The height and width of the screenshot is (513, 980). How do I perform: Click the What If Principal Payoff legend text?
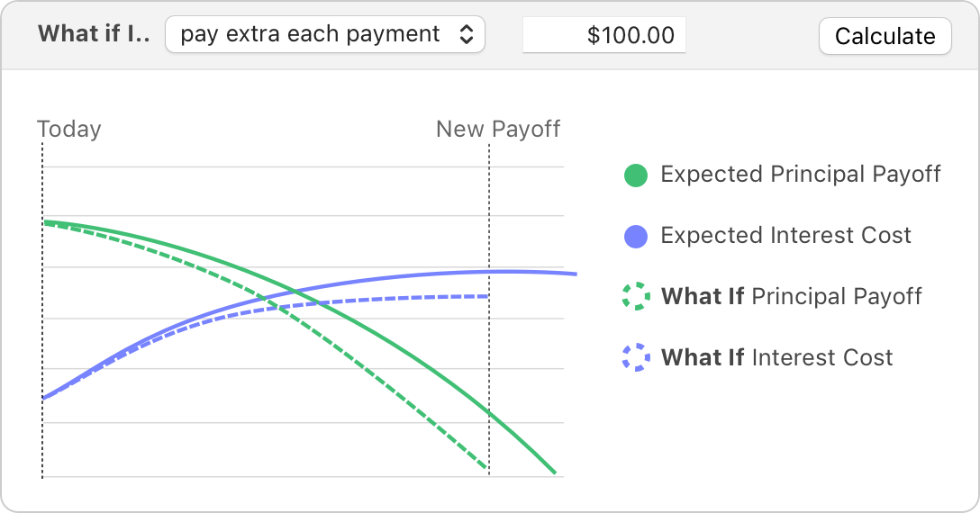[x=791, y=296]
